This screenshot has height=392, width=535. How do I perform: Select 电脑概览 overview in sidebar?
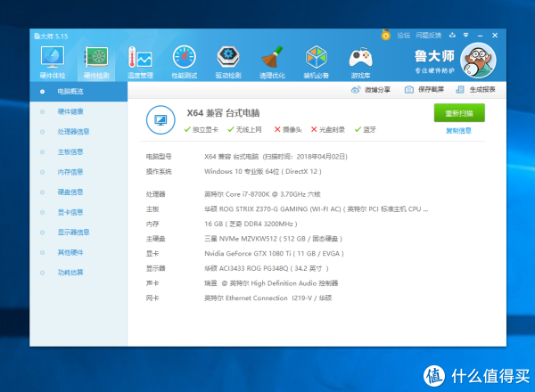pyautogui.click(x=78, y=92)
